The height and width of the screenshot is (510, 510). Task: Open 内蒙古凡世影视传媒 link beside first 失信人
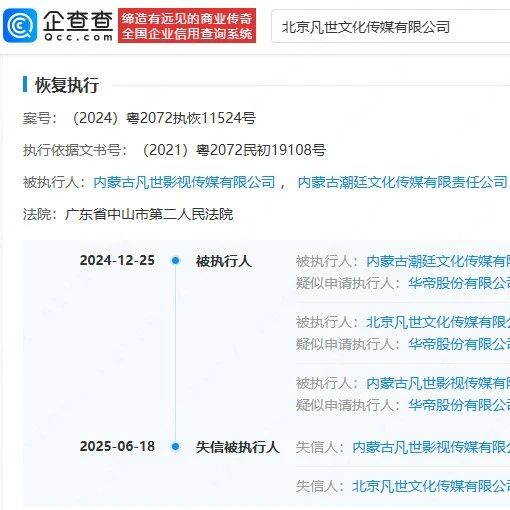click(431, 447)
